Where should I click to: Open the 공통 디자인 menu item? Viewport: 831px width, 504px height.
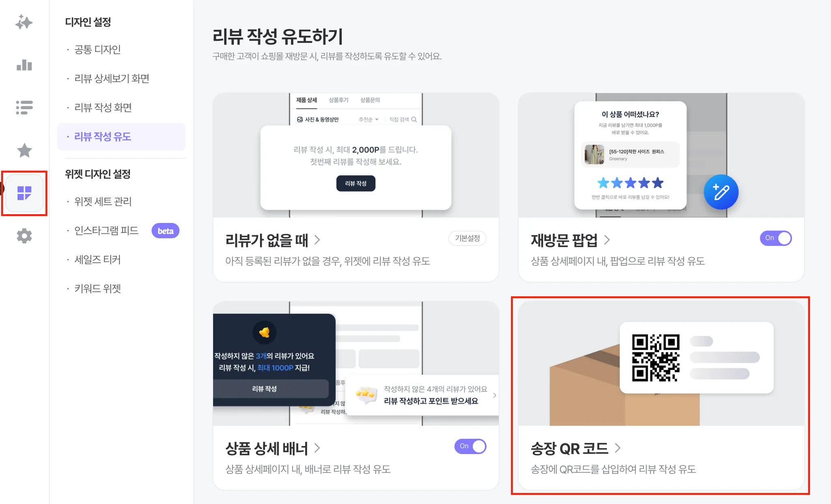click(97, 50)
